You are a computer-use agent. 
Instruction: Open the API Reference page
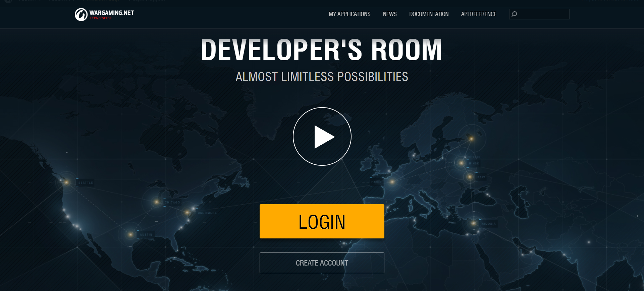[479, 14]
